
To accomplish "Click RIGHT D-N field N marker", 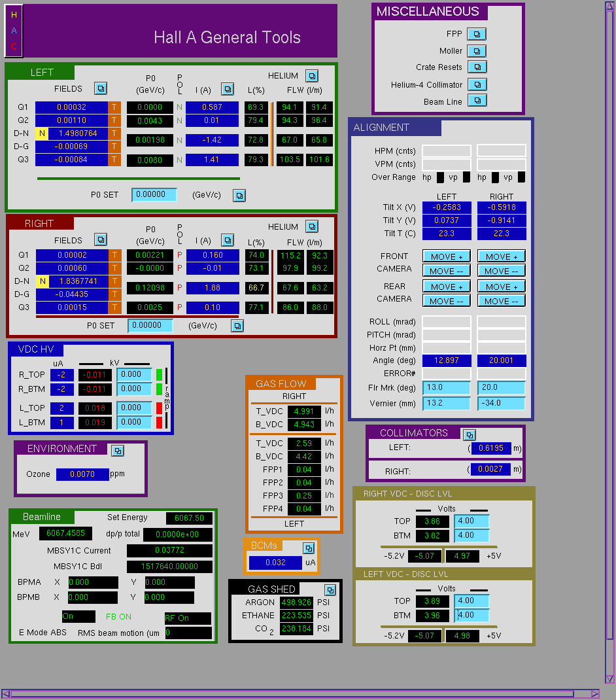I will [x=43, y=281].
